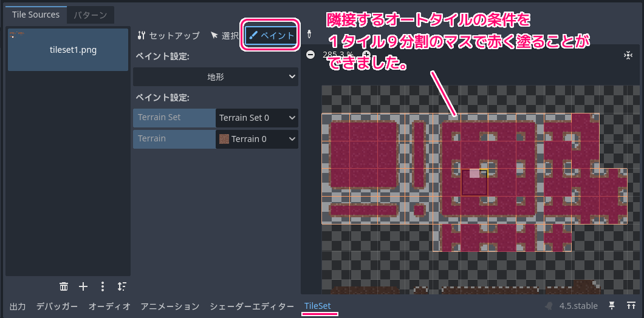Open the Terrain 0 dropdown
Viewport: 644px width, 318px height.
(x=256, y=139)
